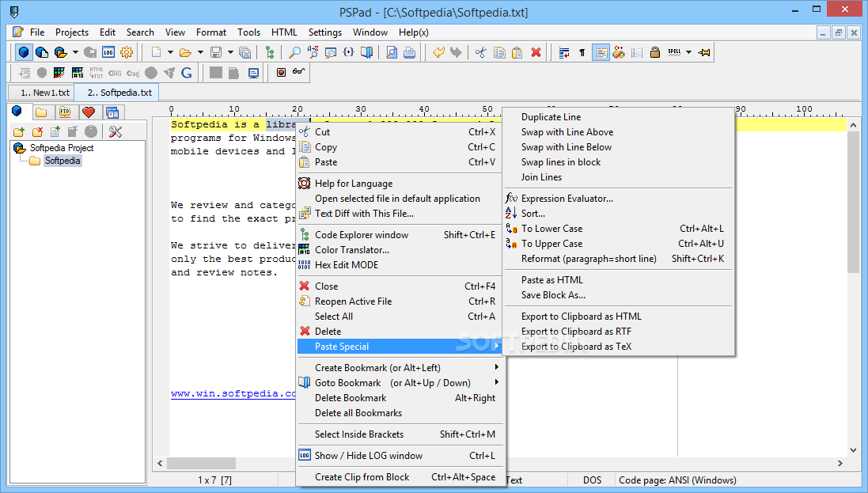Viewport: 868px width, 493px height.
Task: Click the SPELL check icon
Action: point(674,52)
